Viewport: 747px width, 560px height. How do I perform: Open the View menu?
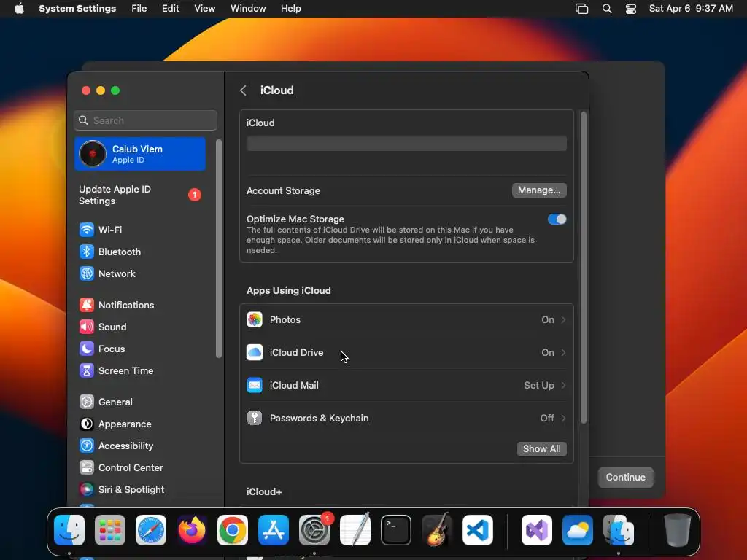204,9
